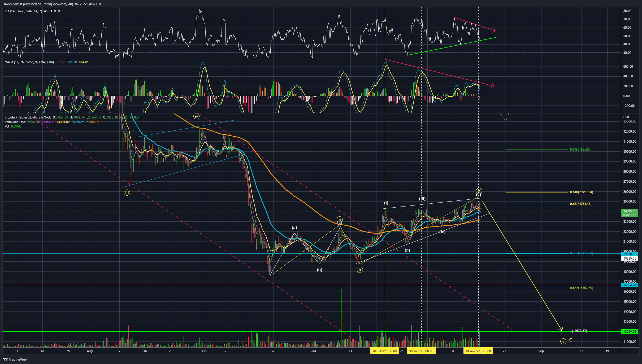Select Fibonacci level 0.618(25913.34)
This screenshot has width=642, height=364.
(x=581, y=192)
